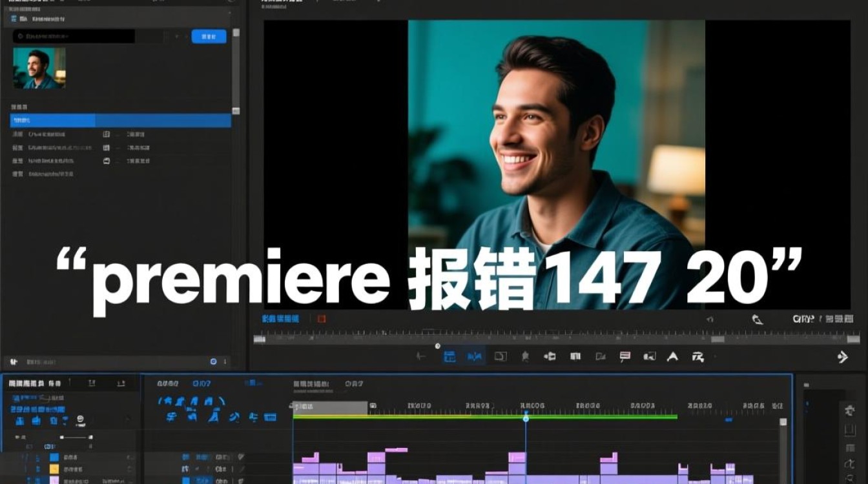
Task: Click the double-arrow icon at right end of monitor controls
Action: point(842,357)
